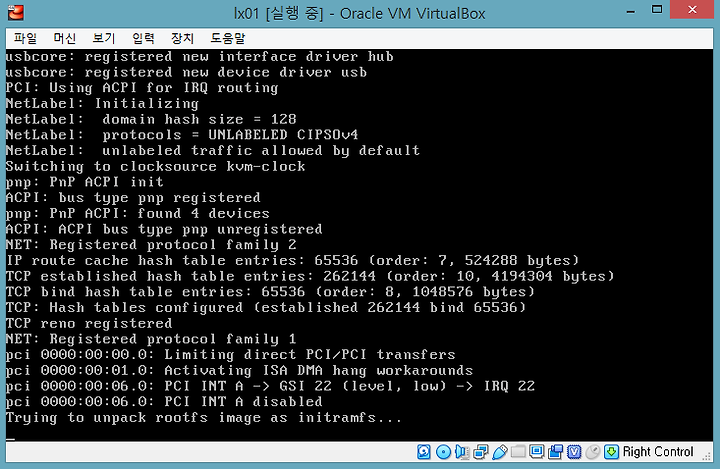The height and width of the screenshot is (469, 720).
Task: Click the 'TCP: Hash tables configured' line
Action: (266, 307)
